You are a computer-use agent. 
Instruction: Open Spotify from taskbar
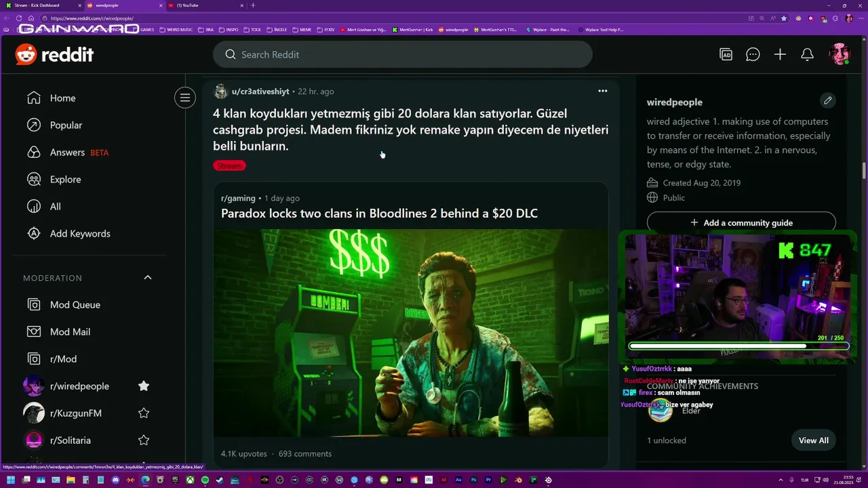[x=205, y=480]
